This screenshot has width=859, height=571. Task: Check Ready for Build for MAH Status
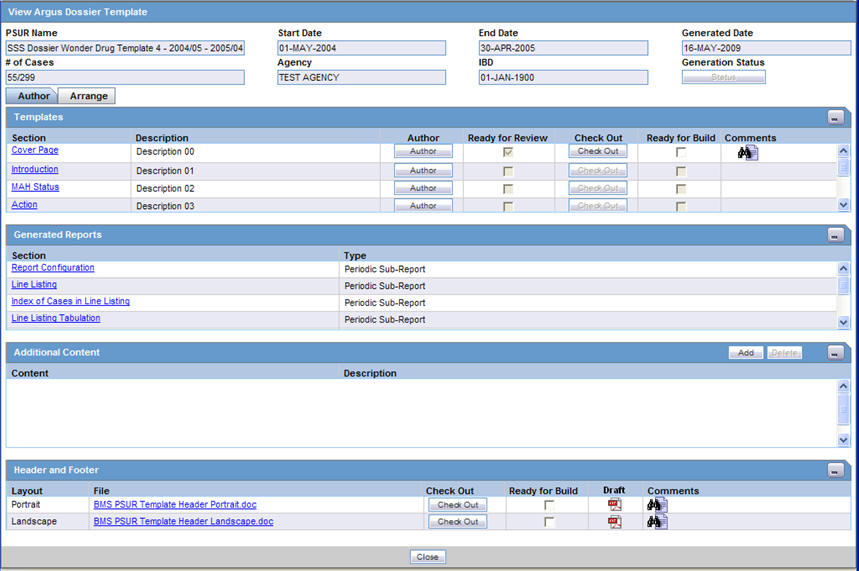point(681,189)
